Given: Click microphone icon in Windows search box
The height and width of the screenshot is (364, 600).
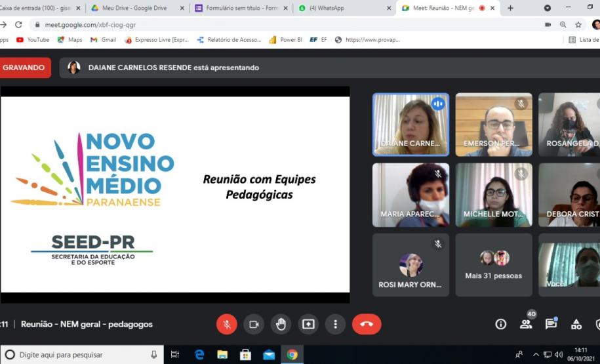Looking at the screenshot, I should tap(154, 355).
